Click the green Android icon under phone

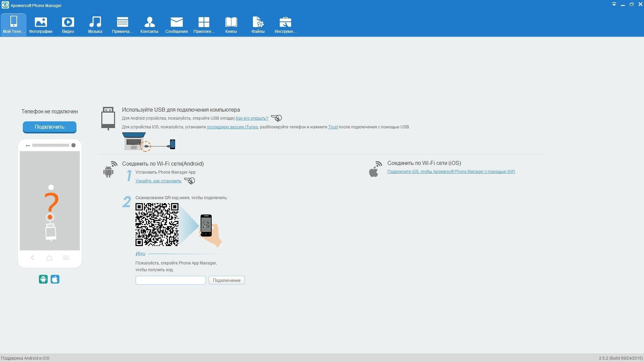tap(43, 279)
